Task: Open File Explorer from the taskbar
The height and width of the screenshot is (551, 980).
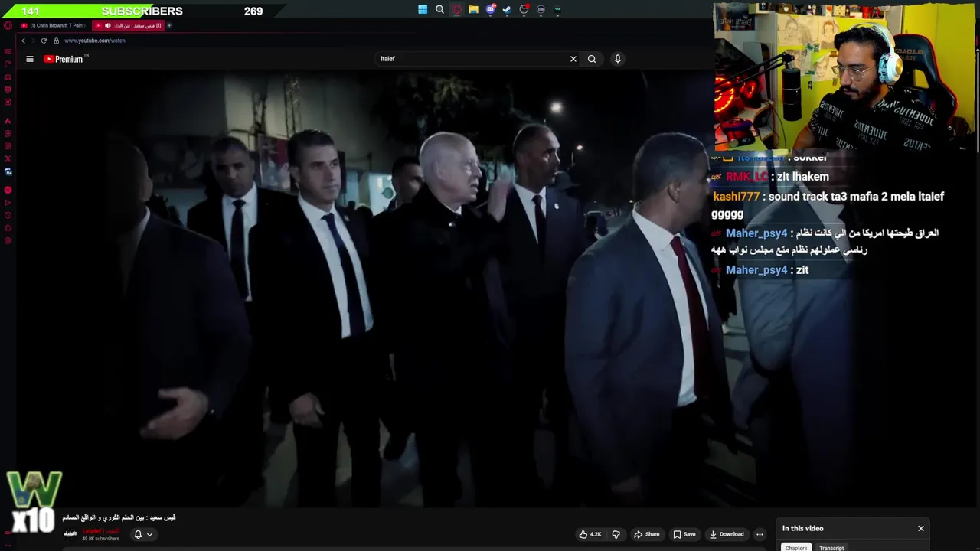Action: 473,10
